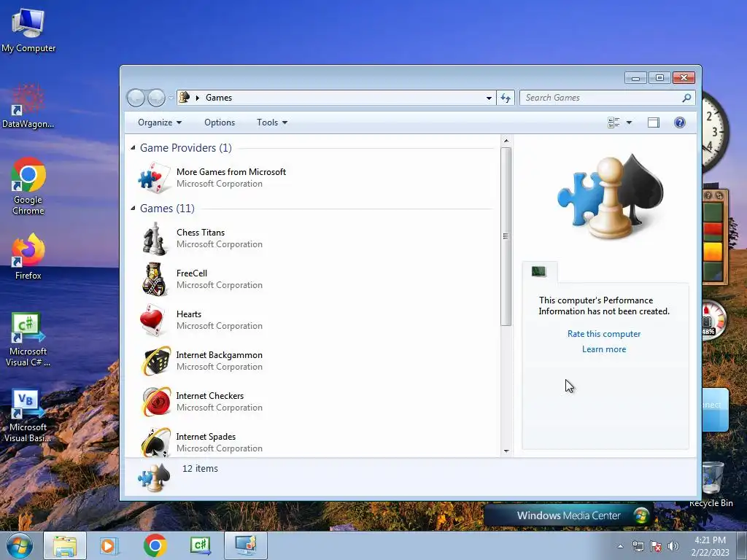The width and height of the screenshot is (747, 560).
Task: Open the Microsoft Visual Basic desktop shortcut
Action: pyautogui.click(x=27, y=416)
